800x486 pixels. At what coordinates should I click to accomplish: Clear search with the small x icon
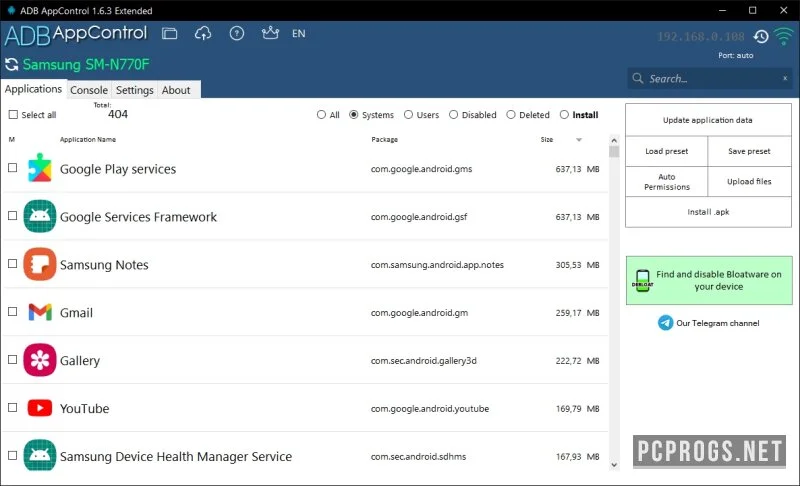coord(785,79)
